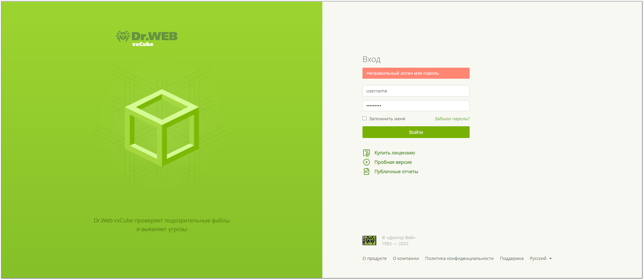The height and width of the screenshot is (280, 644).
Task: Click the public reports document icon
Action: tap(367, 171)
